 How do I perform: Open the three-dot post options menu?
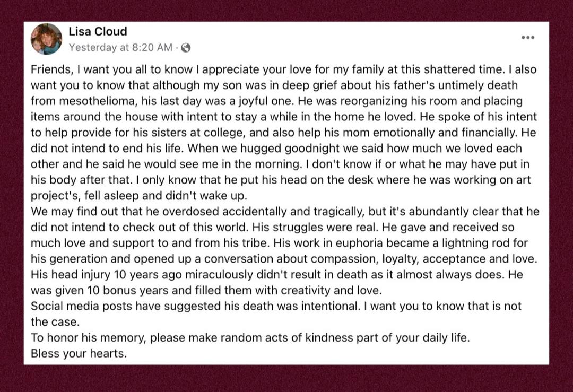pyautogui.click(x=527, y=38)
